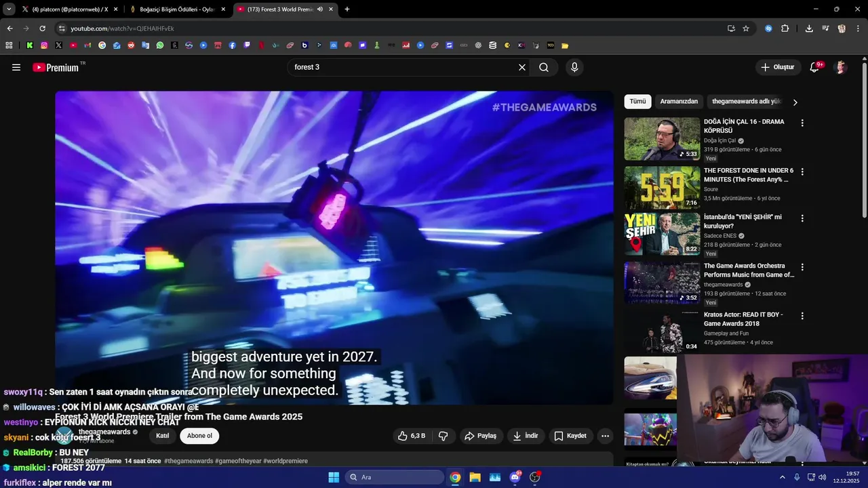
Task: Clear the search box with the X icon
Action: [x=522, y=67]
